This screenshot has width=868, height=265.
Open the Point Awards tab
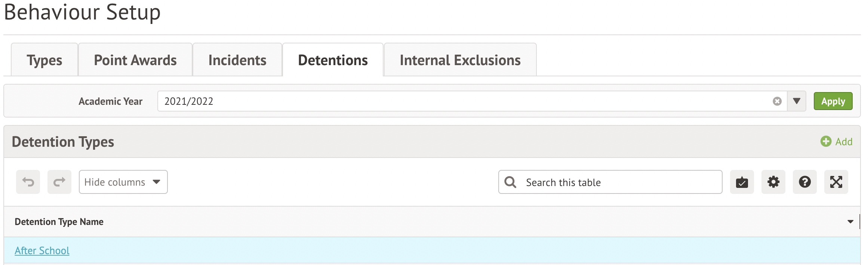click(135, 60)
